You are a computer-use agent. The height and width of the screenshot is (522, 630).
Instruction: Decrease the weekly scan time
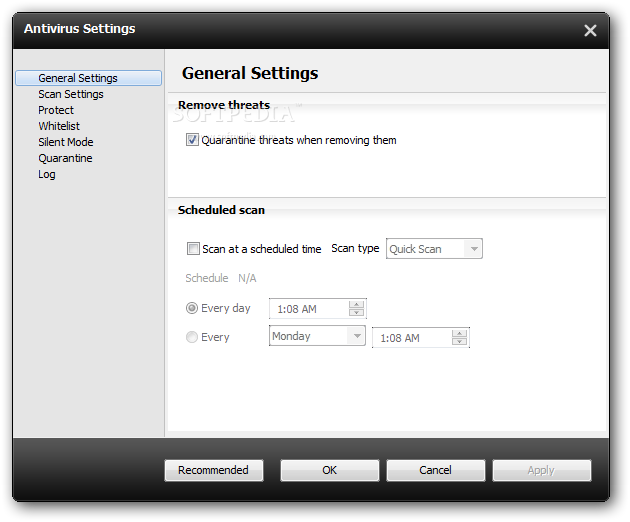tap(459, 342)
